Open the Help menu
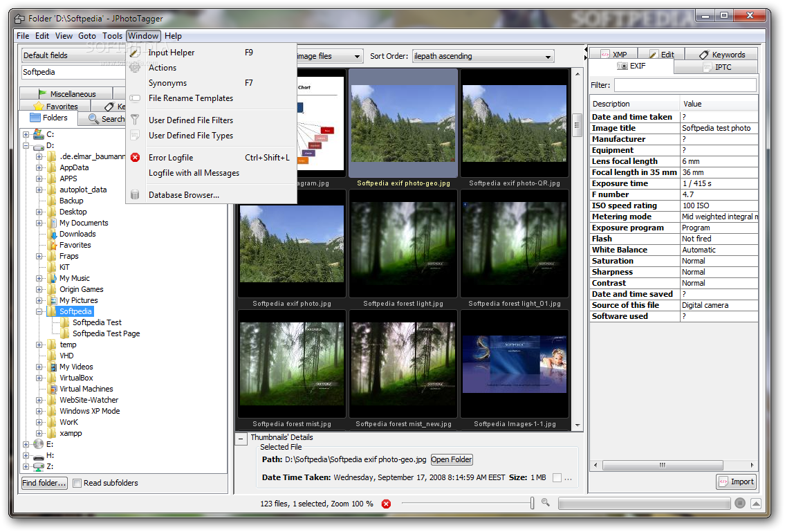This screenshot has height=532, width=785. (173, 36)
